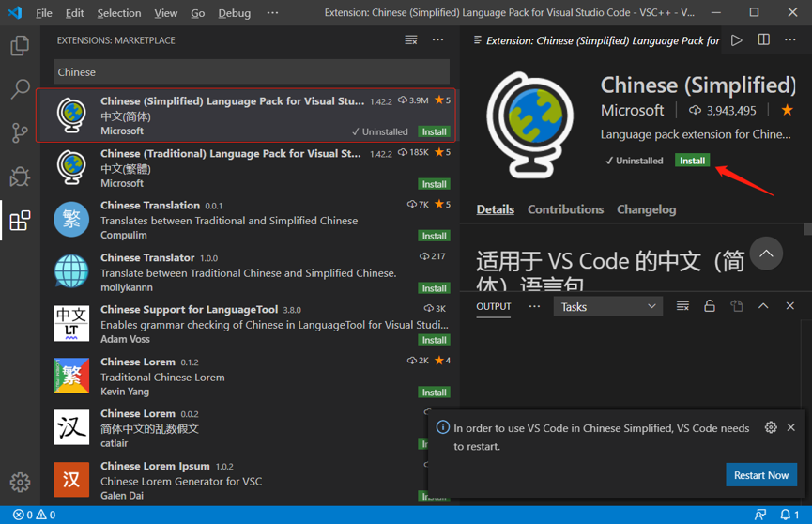Click the Microsoft publisher link
Screen dimensions: 812x524
click(x=632, y=111)
